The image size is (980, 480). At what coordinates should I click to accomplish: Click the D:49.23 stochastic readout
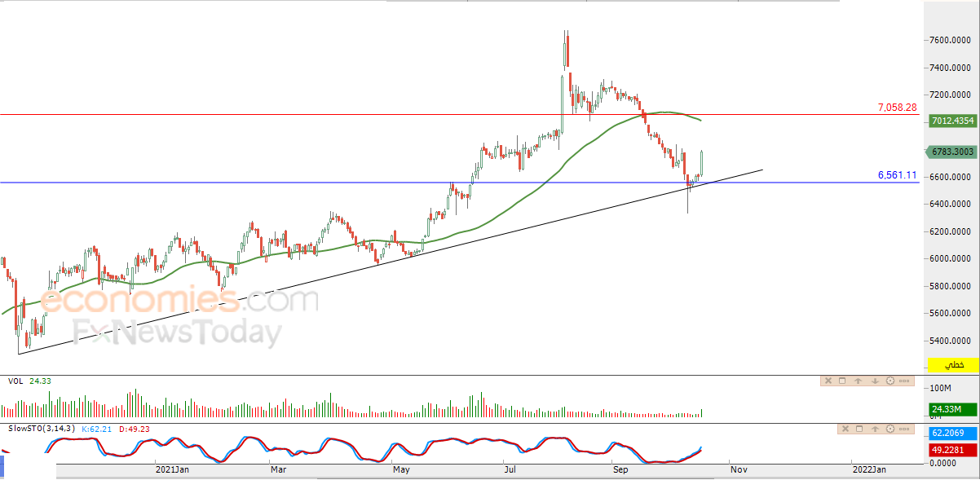point(134,428)
